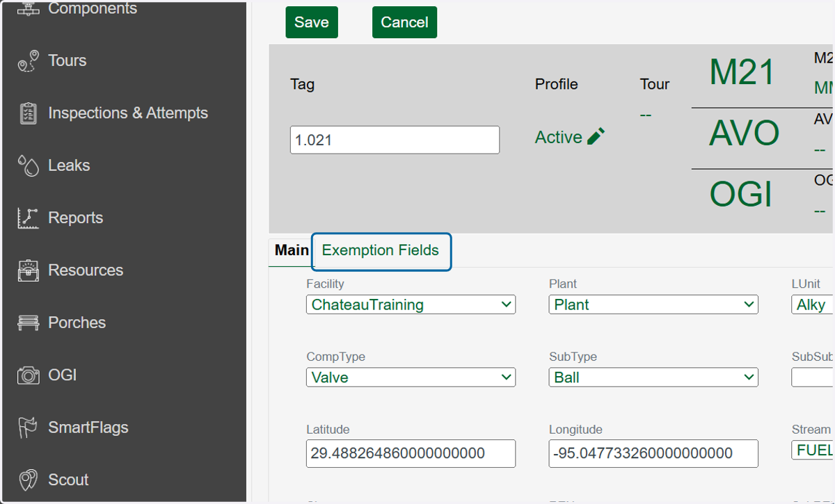Image resolution: width=835 pixels, height=504 pixels.
Task: Click the Latitude input field
Action: pos(411,453)
